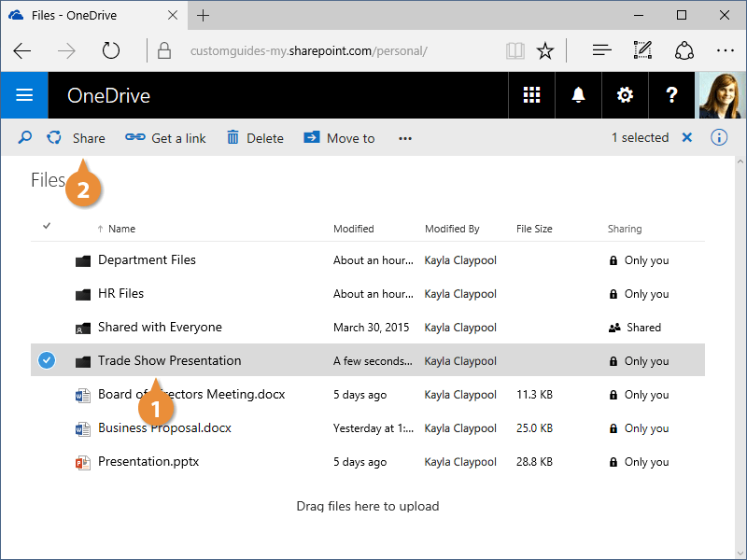Open settings via the gear icon
Image resolution: width=747 pixels, height=560 pixels.
625,95
